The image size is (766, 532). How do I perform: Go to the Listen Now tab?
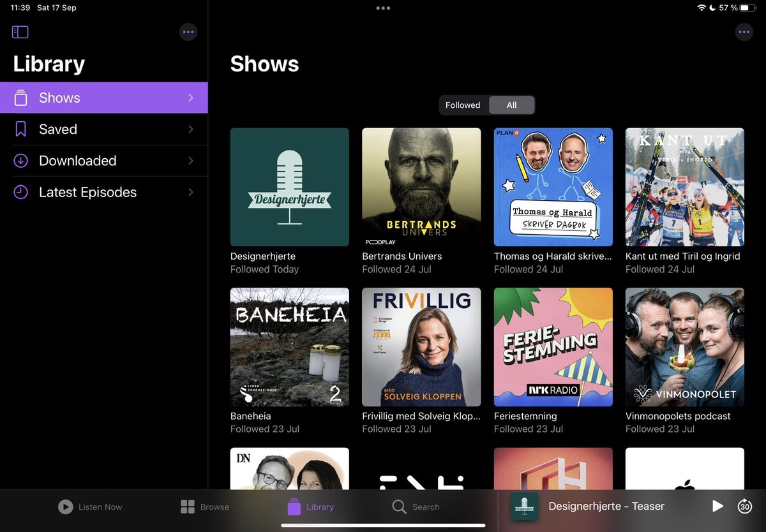(90, 507)
